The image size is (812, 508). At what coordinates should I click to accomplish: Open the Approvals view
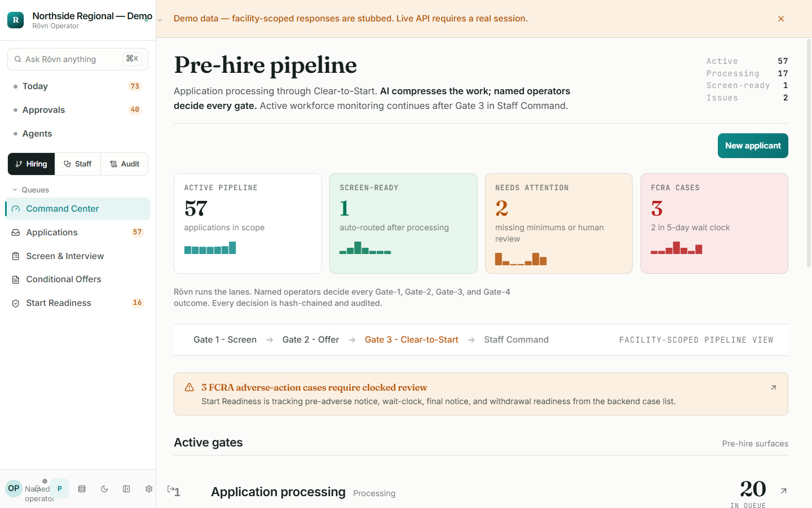coord(78,110)
